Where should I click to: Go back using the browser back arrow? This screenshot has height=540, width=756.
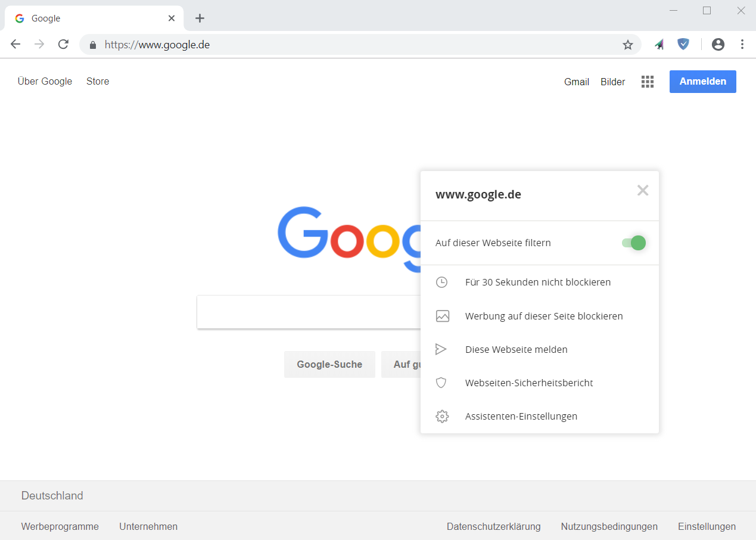click(x=15, y=44)
